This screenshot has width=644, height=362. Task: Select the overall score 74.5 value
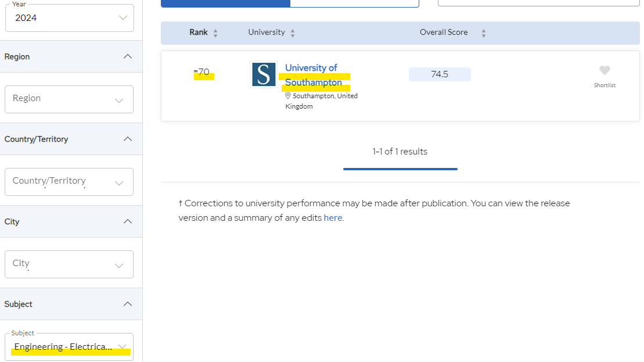coord(440,74)
